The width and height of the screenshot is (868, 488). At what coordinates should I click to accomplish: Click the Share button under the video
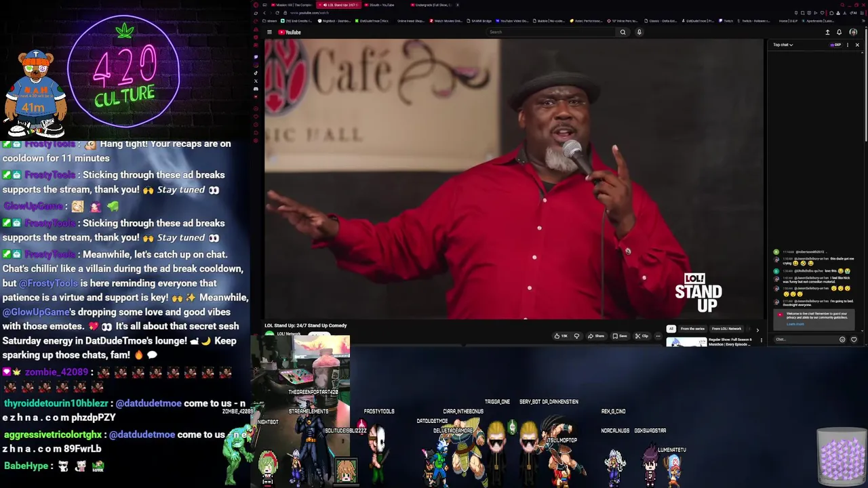point(596,336)
